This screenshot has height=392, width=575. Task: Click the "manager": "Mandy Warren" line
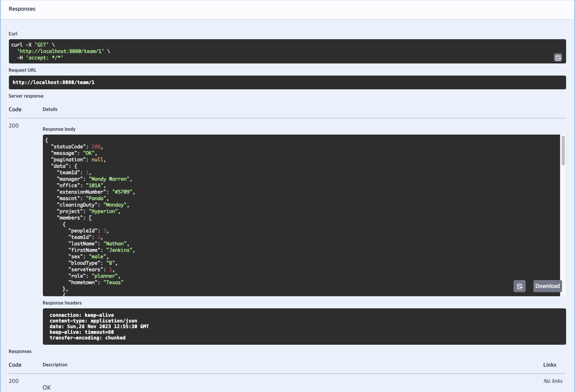coord(94,179)
